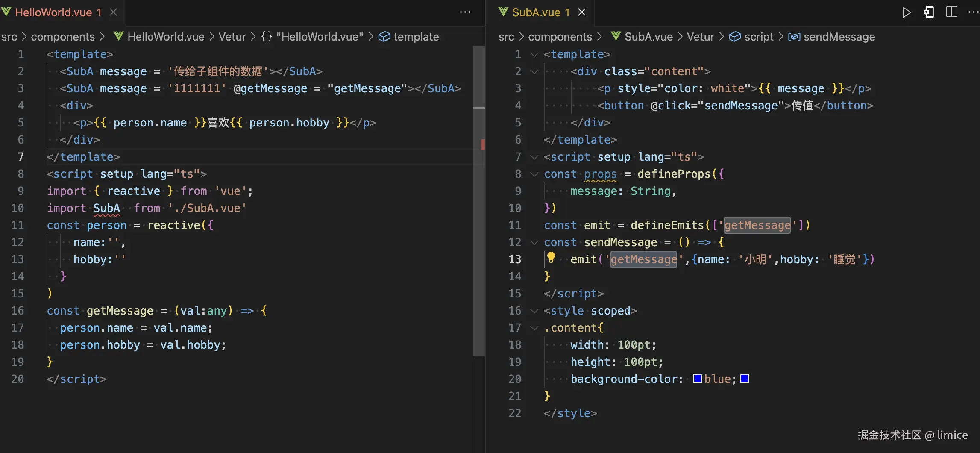Open 'Vetur' breadcrumb in HelloWorld.vue editor
The height and width of the screenshot is (453, 980).
232,37
